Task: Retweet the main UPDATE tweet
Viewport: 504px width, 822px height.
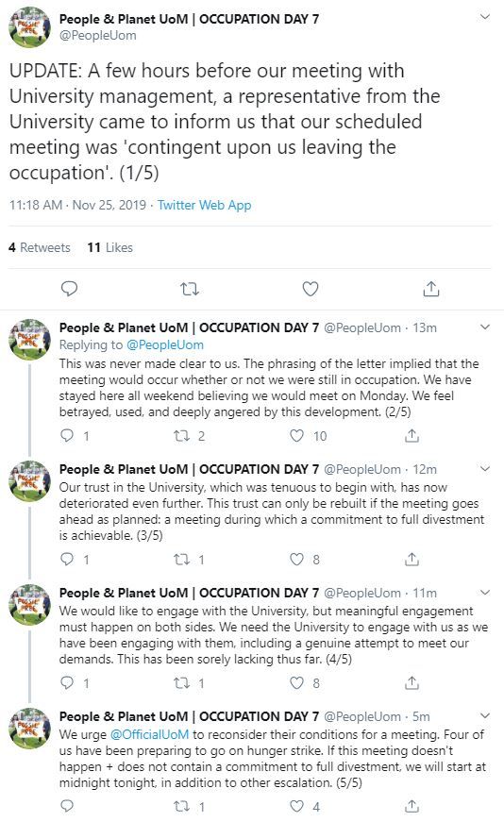Action: (x=190, y=289)
